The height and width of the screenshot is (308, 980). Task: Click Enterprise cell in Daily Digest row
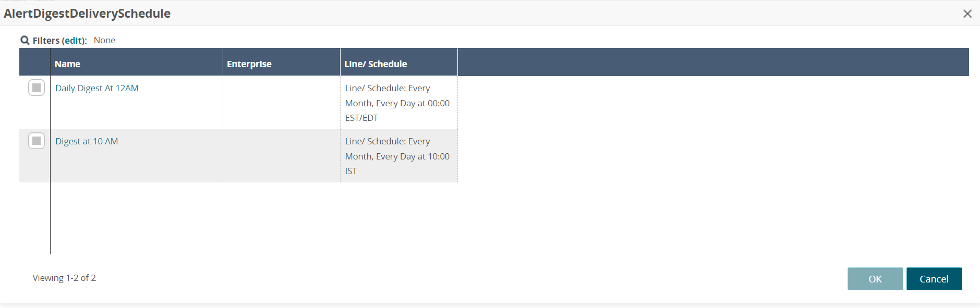281,103
